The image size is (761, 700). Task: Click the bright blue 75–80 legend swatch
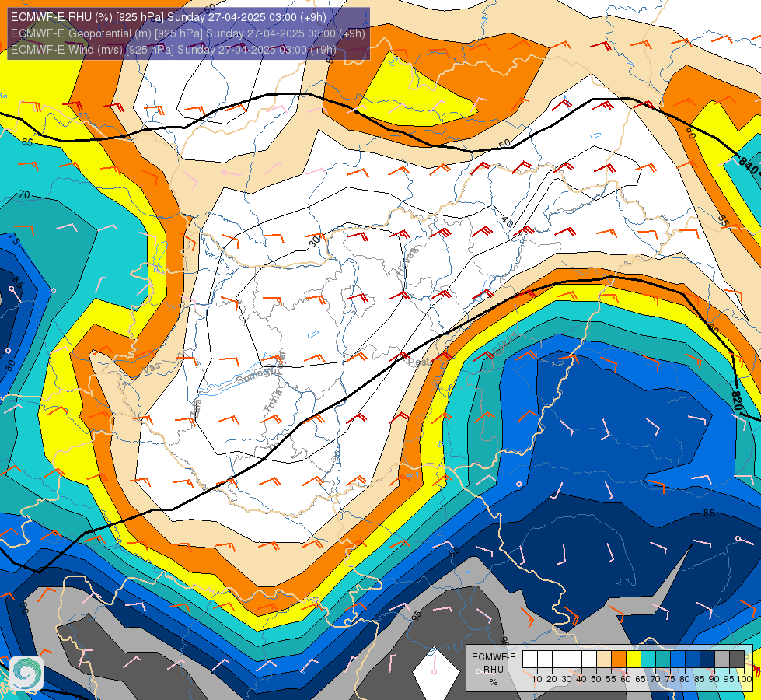coord(678,660)
